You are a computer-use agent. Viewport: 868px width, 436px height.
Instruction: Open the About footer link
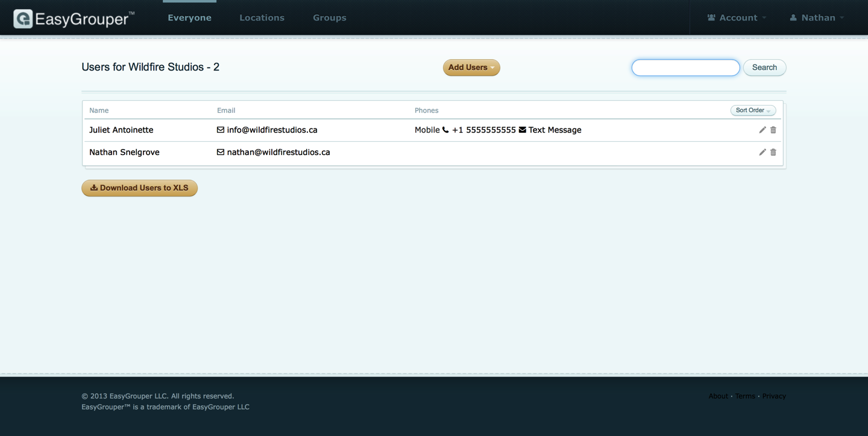719,396
